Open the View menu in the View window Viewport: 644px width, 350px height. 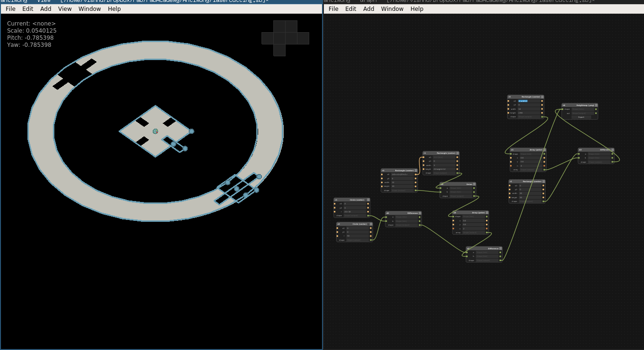(x=65, y=9)
